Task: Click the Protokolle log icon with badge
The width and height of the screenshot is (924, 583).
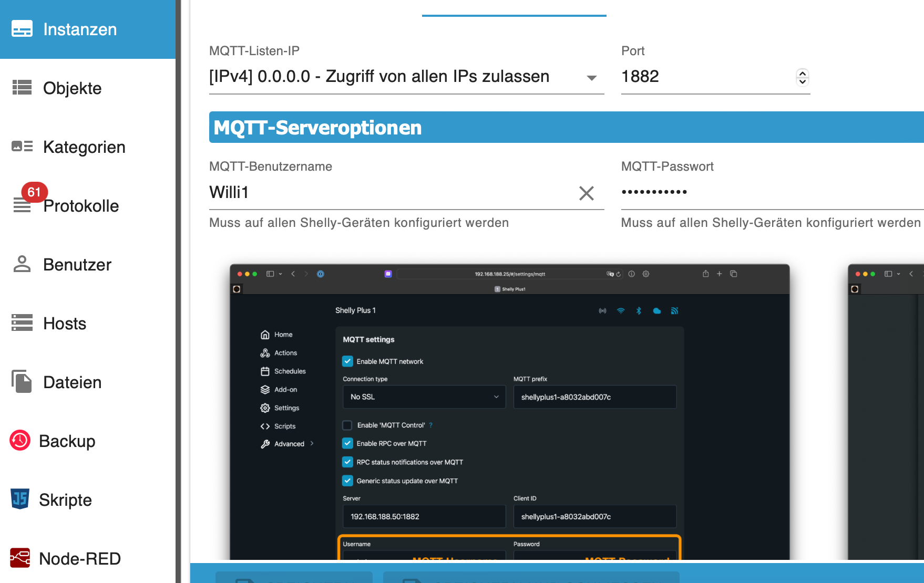Action: (x=22, y=205)
